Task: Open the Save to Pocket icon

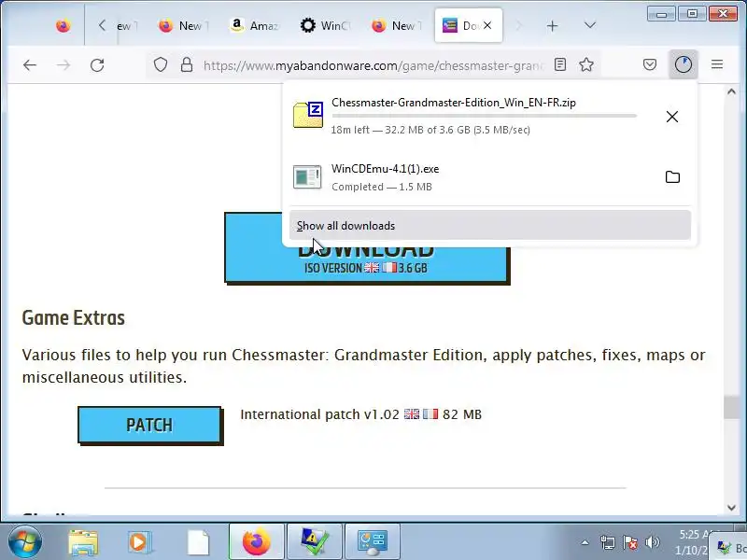Action: (x=650, y=64)
